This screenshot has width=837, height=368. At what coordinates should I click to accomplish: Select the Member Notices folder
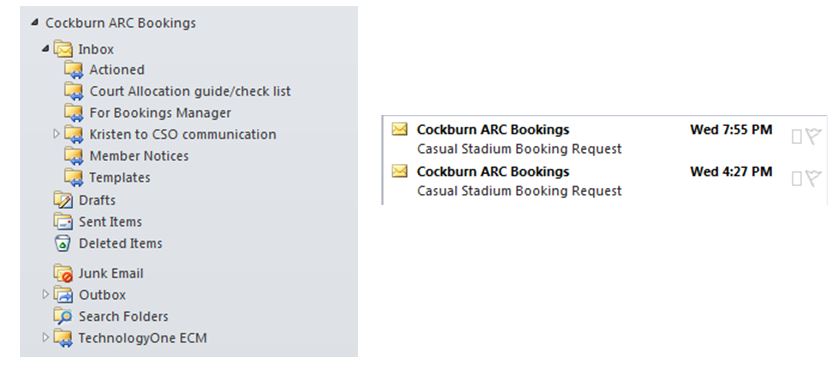click(127, 156)
